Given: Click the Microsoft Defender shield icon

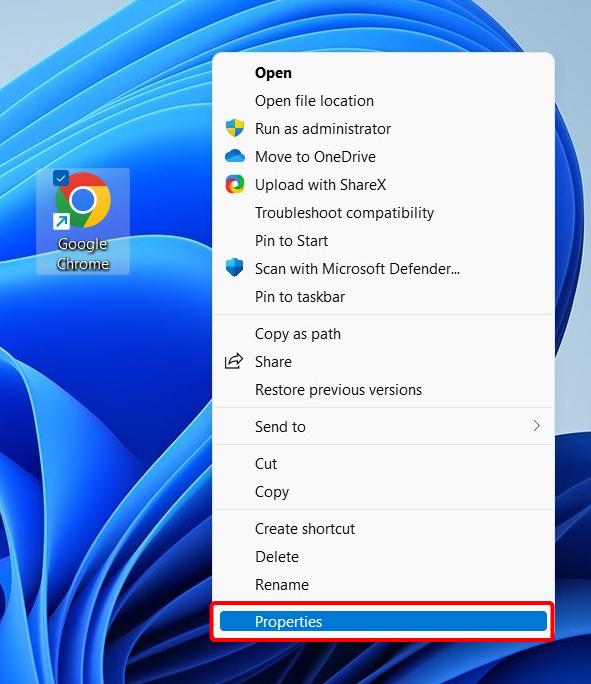Looking at the screenshot, I should [235, 268].
